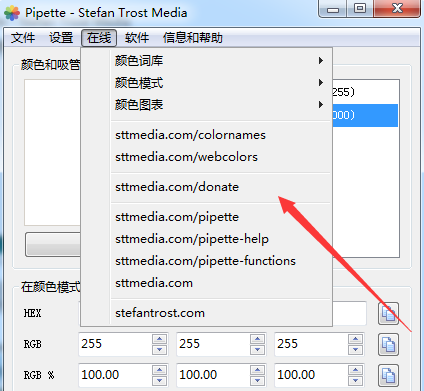Click the third RGB field showing 255
The width and height of the screenshot is (424, 391).
coord(312,344)
